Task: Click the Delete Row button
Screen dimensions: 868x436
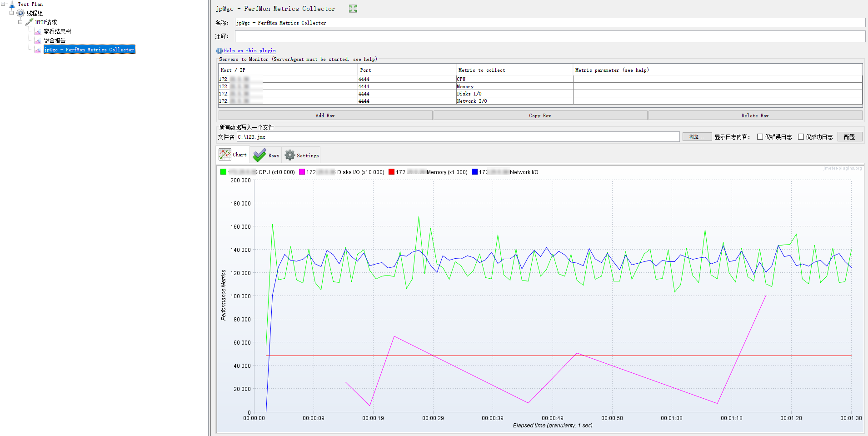Action: click(755, 115)
